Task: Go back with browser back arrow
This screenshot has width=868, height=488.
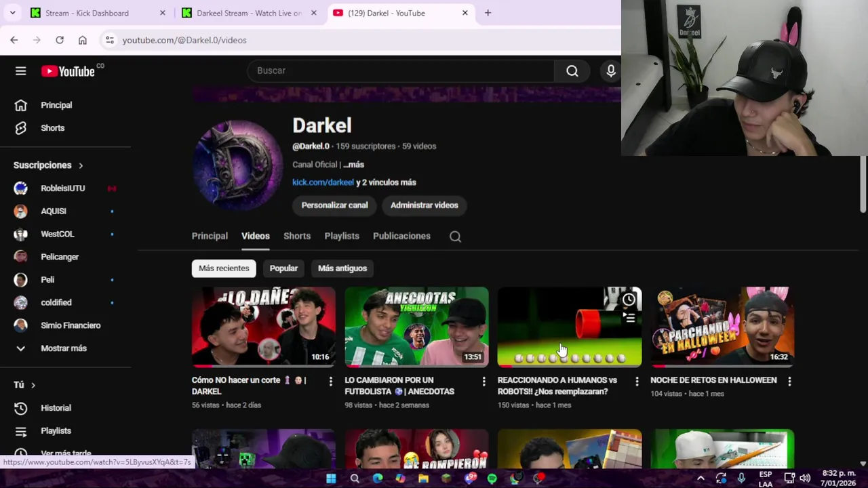Action: (14, 40)
